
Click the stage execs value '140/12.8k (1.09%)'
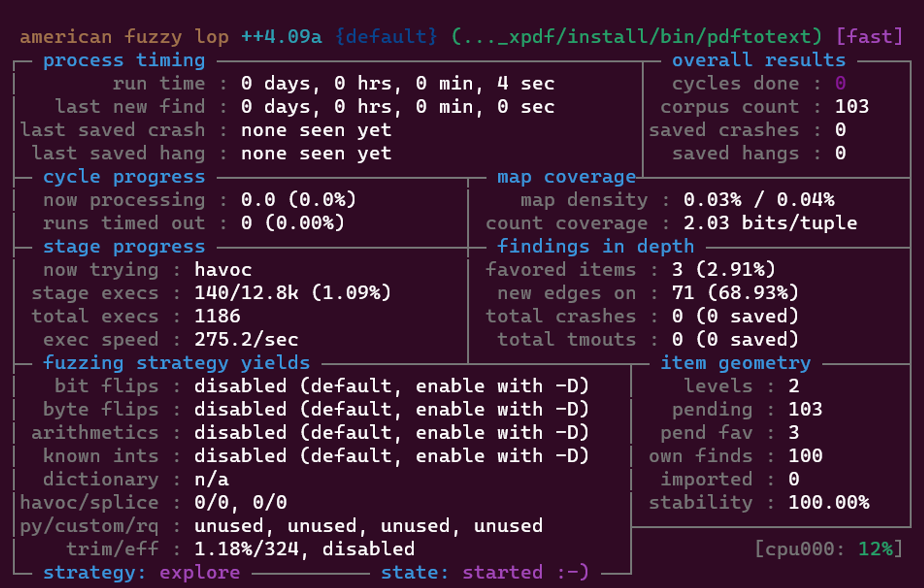point(292,293)
